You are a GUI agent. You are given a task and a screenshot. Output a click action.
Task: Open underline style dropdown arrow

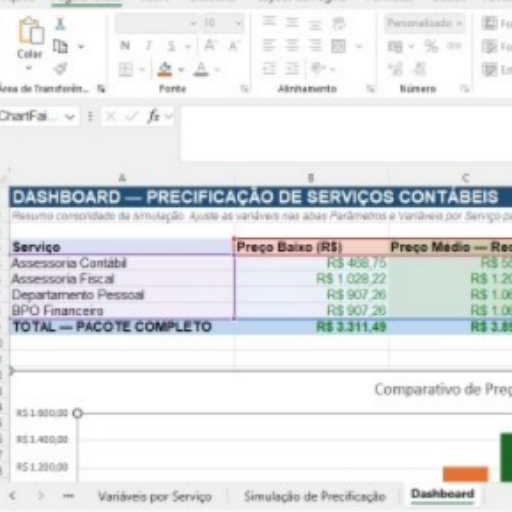[x=188, y=46]
